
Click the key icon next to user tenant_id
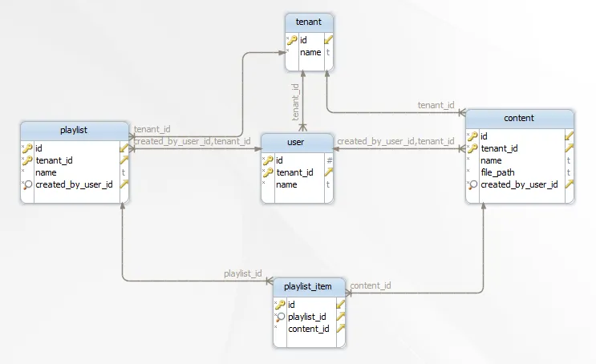point(268,172)
